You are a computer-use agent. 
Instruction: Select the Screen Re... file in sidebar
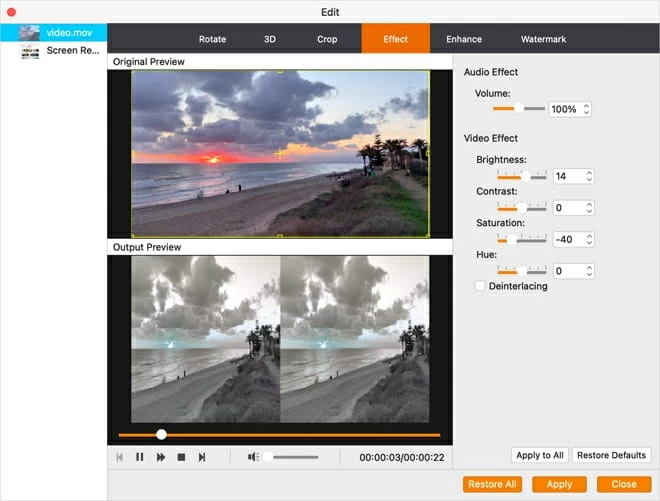[70, 50]
